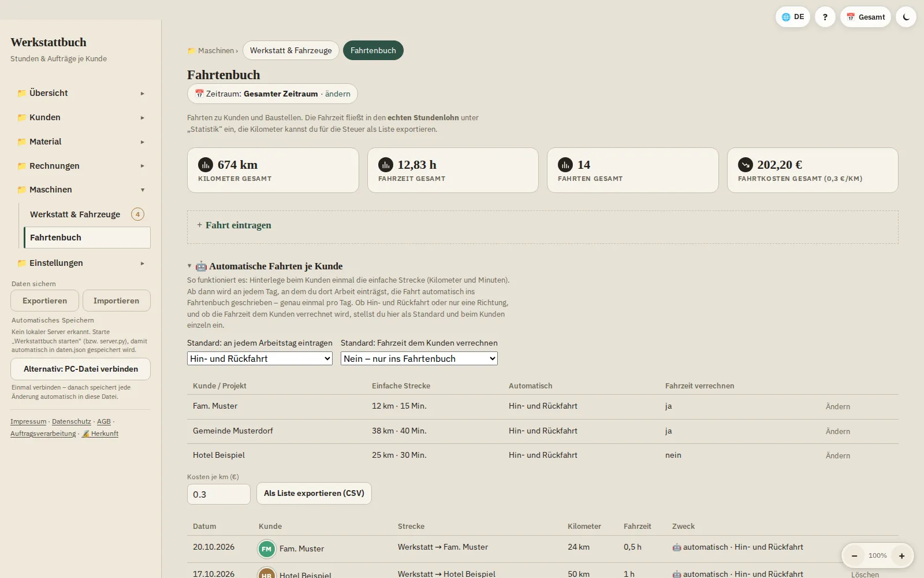Click Ändern for Gemeinde Musterdorf

pos(838,431)
